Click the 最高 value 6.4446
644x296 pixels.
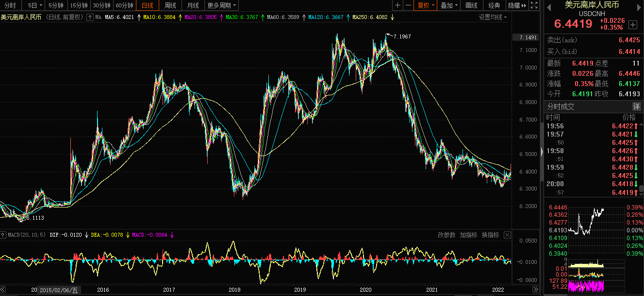(x=629, y=73)
